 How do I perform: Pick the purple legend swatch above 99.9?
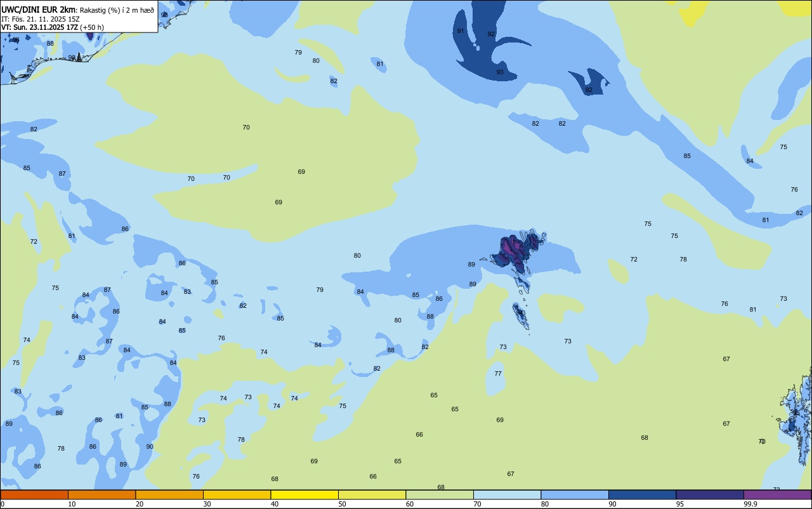[777, 494]
